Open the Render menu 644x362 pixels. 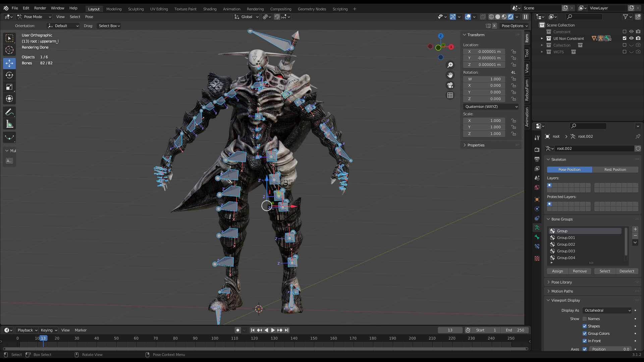[40, 8]
